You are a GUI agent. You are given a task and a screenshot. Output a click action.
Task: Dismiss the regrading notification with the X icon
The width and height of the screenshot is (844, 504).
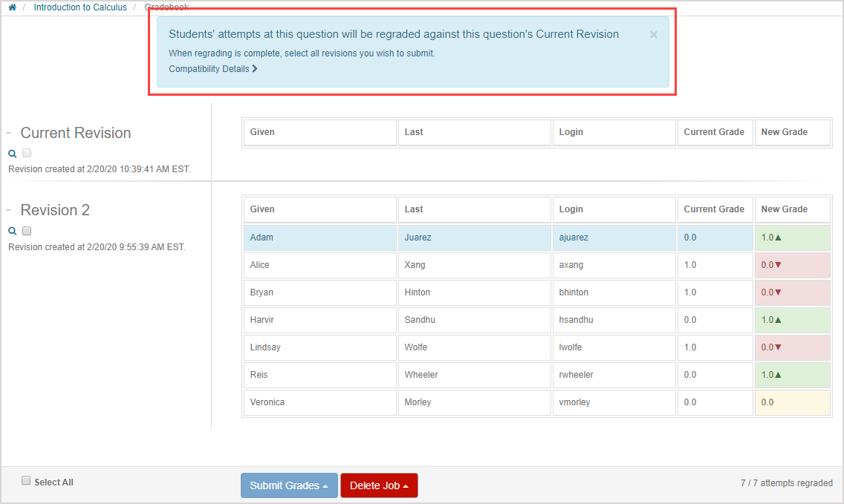[653, 34]
